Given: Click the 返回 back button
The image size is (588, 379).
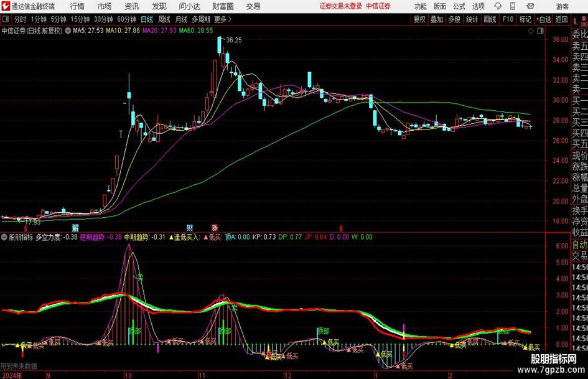Looking at the screenshot, I should (x=561, y=19).
